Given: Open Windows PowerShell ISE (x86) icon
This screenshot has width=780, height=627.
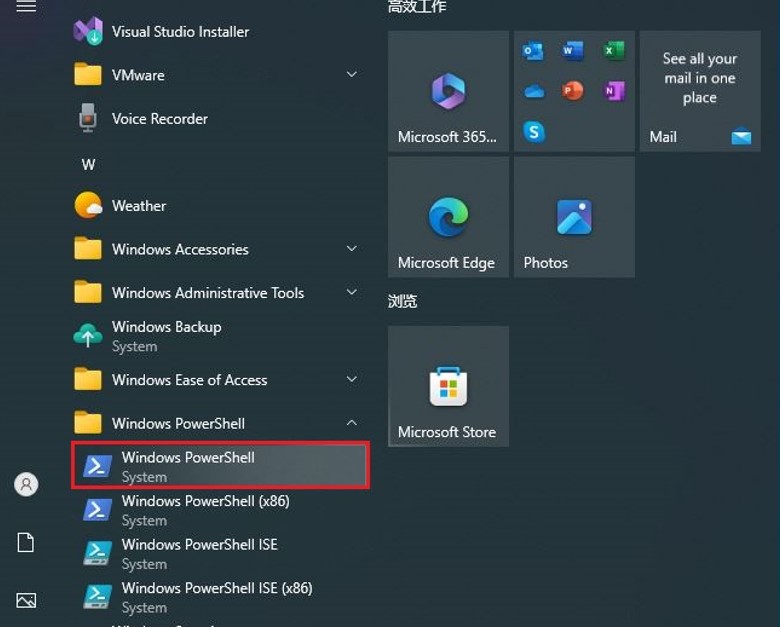Looking at the screenshot, I should (x=97, y=597).
